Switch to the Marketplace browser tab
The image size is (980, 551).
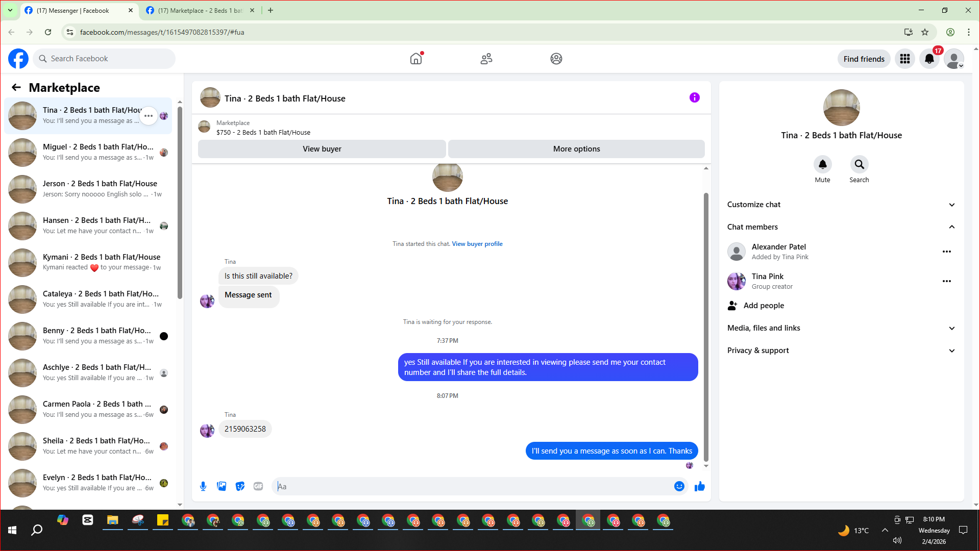199,10
